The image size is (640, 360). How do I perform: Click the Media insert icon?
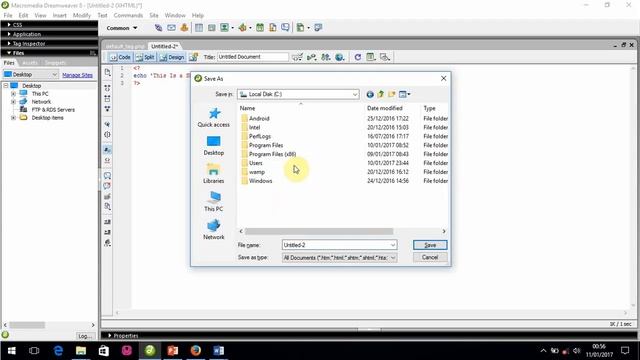click(242, 28)
